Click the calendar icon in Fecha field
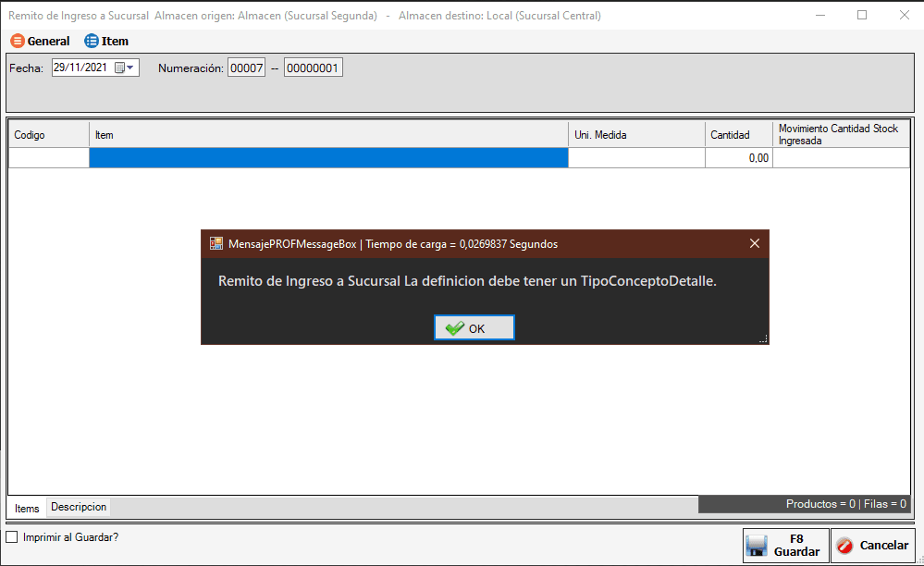The width and height of the screenshot is (924, 566). pos(119,68)
